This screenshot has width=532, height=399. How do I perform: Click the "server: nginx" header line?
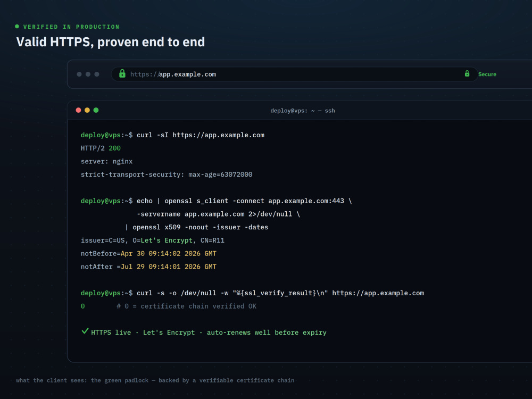106,162
